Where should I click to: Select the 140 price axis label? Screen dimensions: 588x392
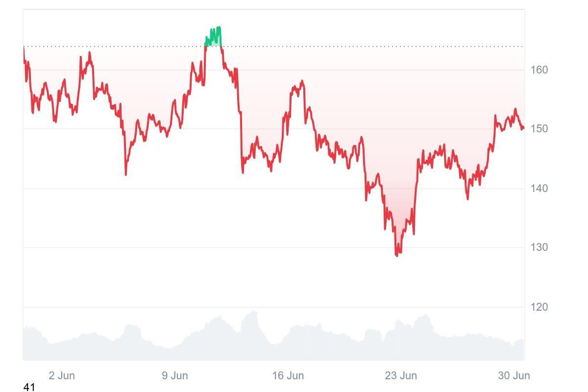tap(539, 188)
